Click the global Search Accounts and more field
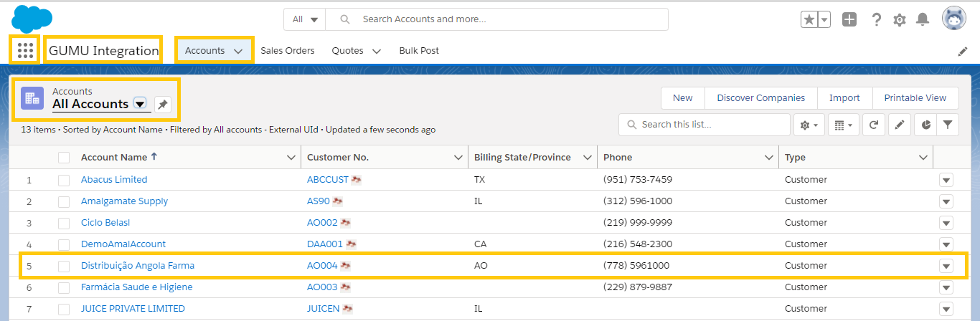The height and width of the screenshot is (321, 980). [x=496, y=19]
